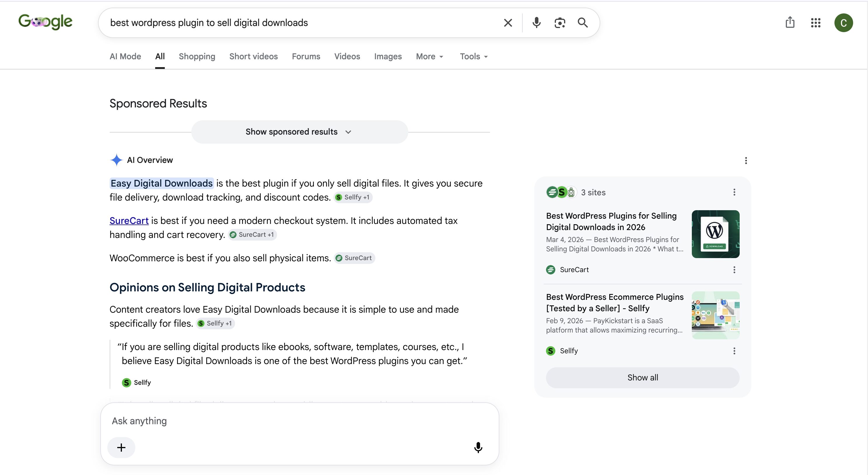Open Best WordPress Plugins for Selling Digital Downloads
This screenshot has width=868, height=475.
coord(611,221)
